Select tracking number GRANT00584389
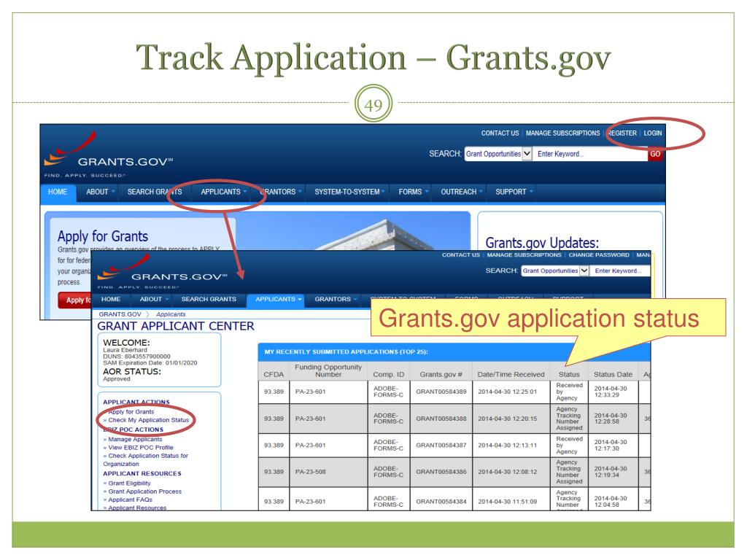The width and height of the screenshot is (747, 560). [x=441, y=392]
